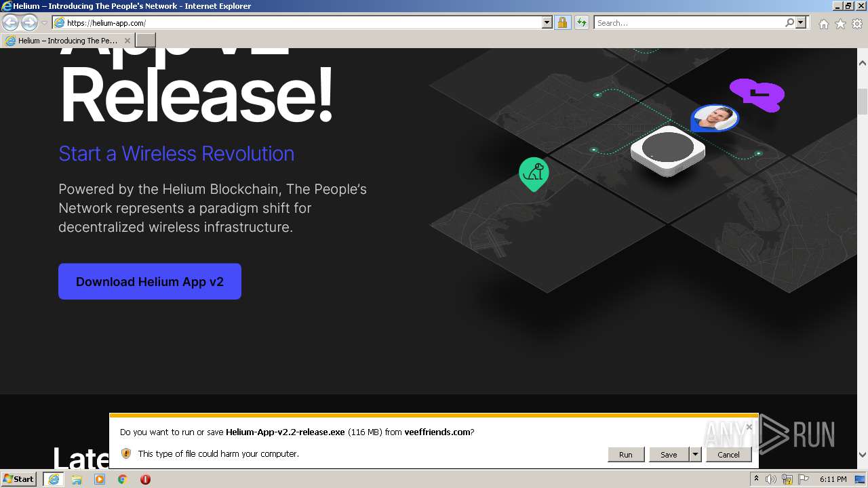Close the download notification bar
Image resolution: width=868 pixels, height=488 pixels.
click(x=749, y=426)
